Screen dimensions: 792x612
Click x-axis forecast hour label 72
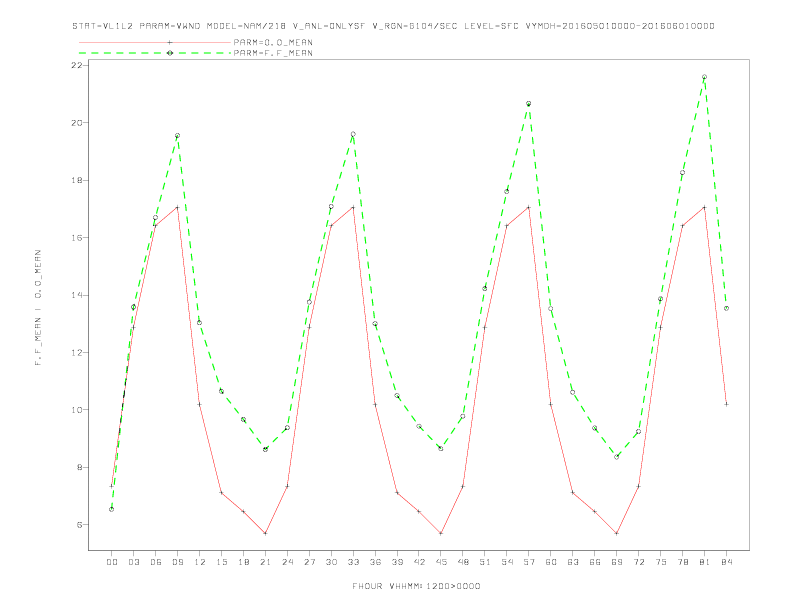pyautogui.click(x=638, y=562)
